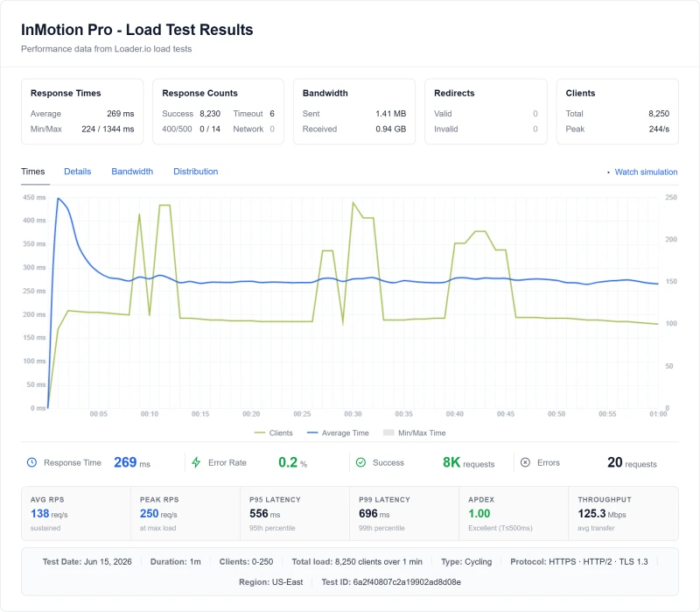Viewport: 700px width, 612px height.
Task: Click the Redirects card heading
Action: (x=454, y=93)
